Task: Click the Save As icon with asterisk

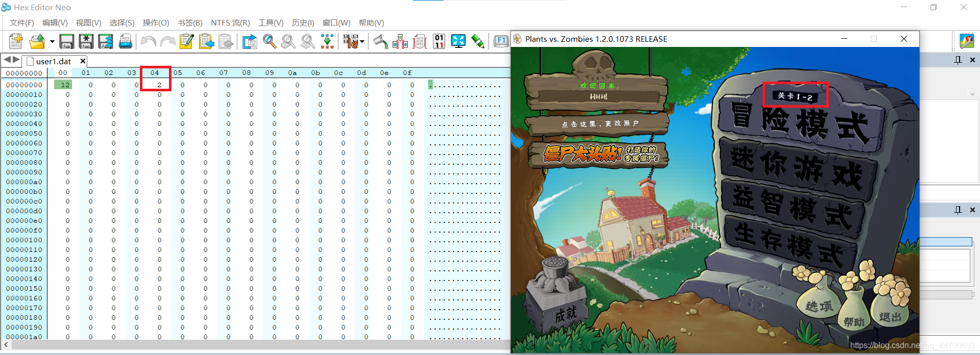Action: click(86, 41)
